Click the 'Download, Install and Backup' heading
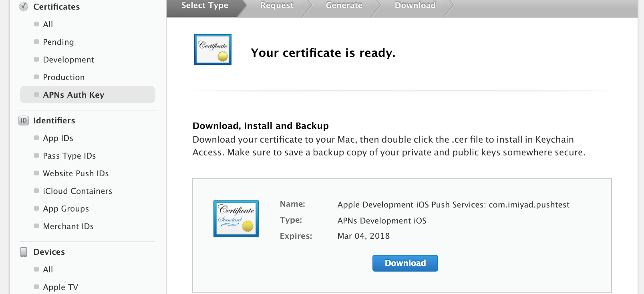644x294 pixels. click(x=261, y=126)
